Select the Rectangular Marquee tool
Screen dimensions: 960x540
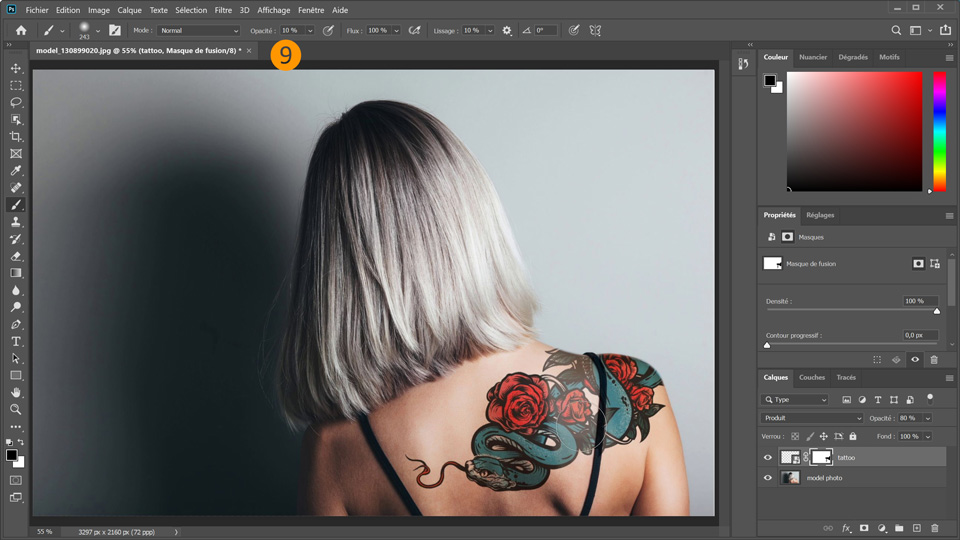[16, 86]
